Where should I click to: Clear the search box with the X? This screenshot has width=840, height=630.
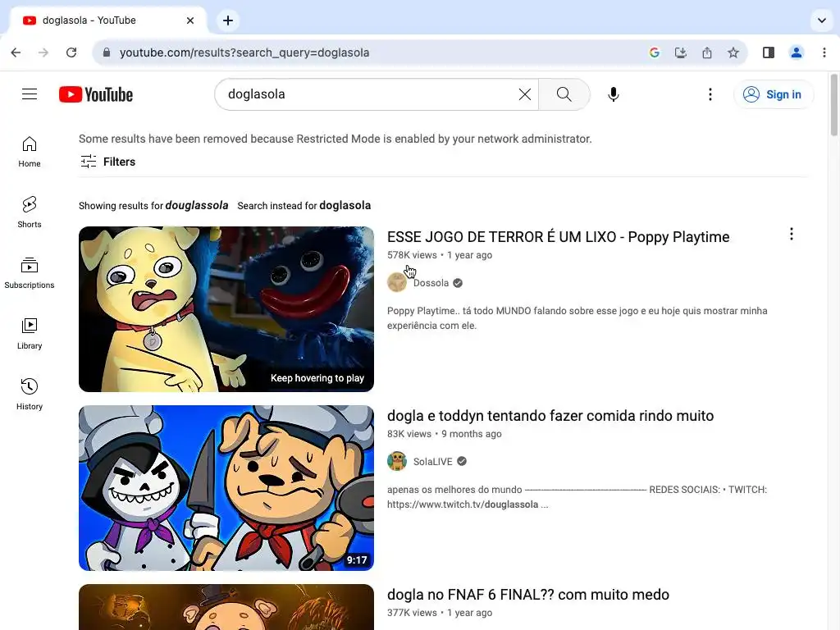click(524, 94)
